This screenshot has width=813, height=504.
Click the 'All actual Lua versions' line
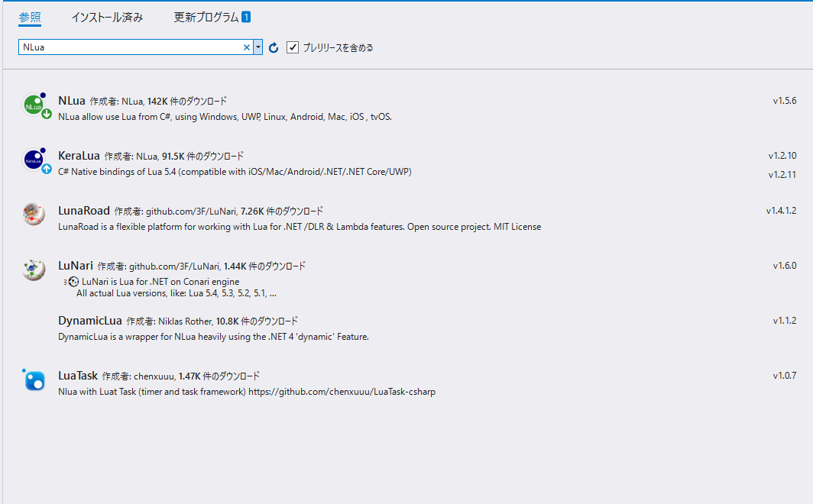(177, 292)
